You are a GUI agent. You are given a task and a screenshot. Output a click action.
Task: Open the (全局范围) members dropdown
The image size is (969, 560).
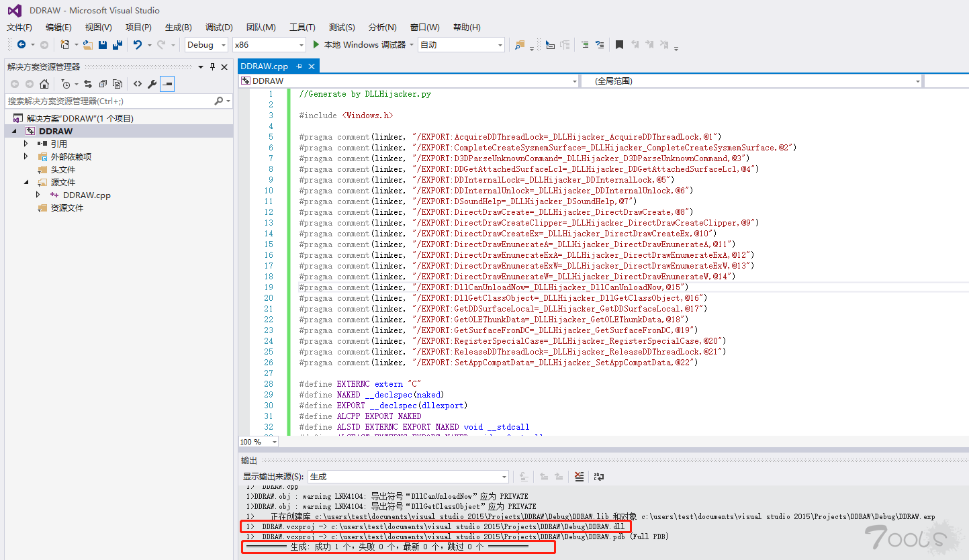point(752,81)
